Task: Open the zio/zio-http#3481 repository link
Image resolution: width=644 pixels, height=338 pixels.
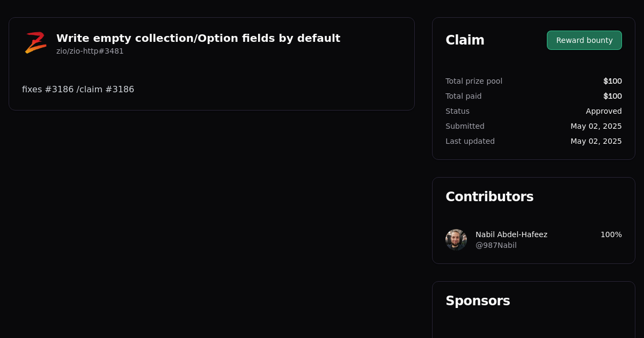Action: (90, 51)
